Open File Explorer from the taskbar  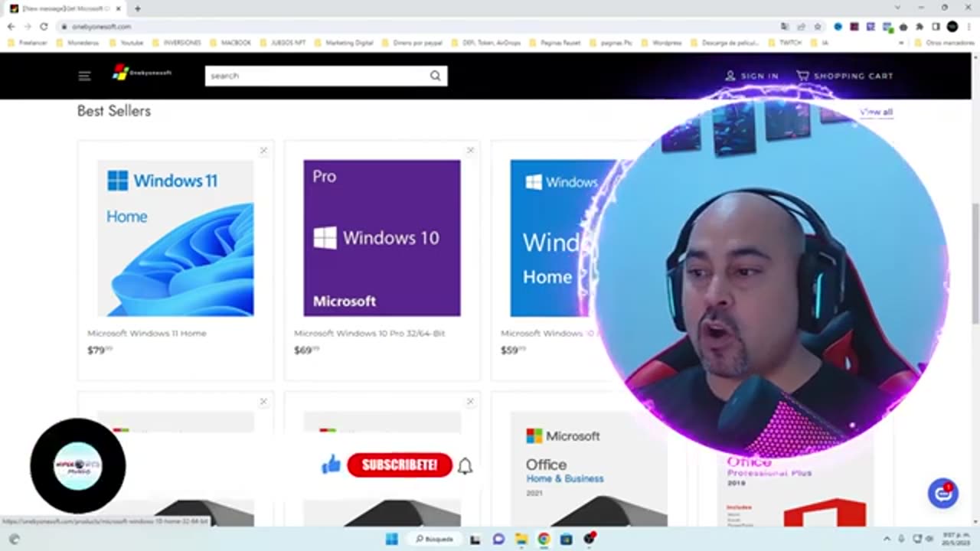(x=521, y=539)
